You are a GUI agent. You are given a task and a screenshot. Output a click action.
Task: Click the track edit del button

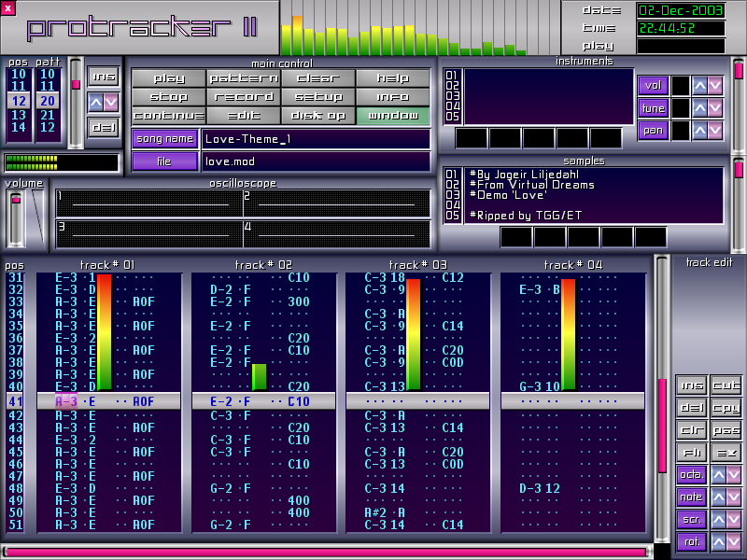point(692,408)
